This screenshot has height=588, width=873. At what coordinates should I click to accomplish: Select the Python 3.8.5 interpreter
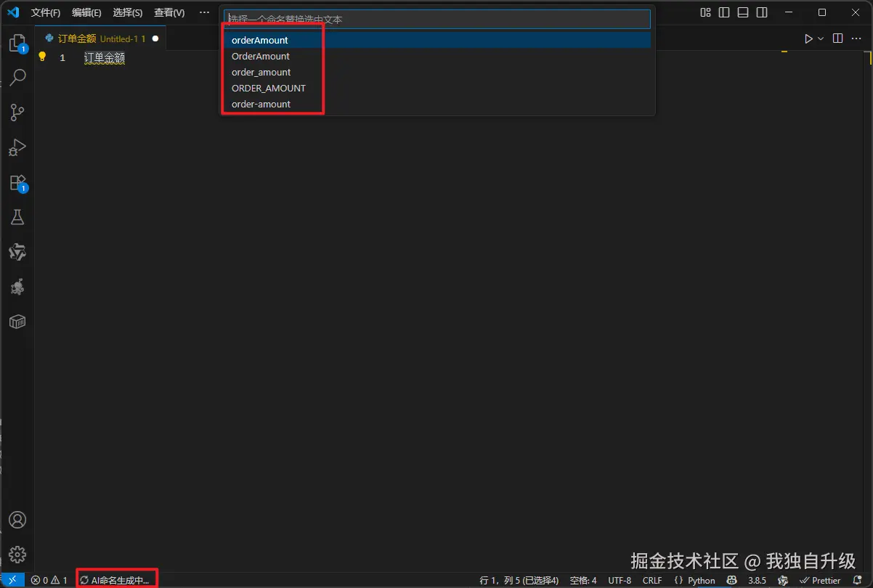click(757, 580)
